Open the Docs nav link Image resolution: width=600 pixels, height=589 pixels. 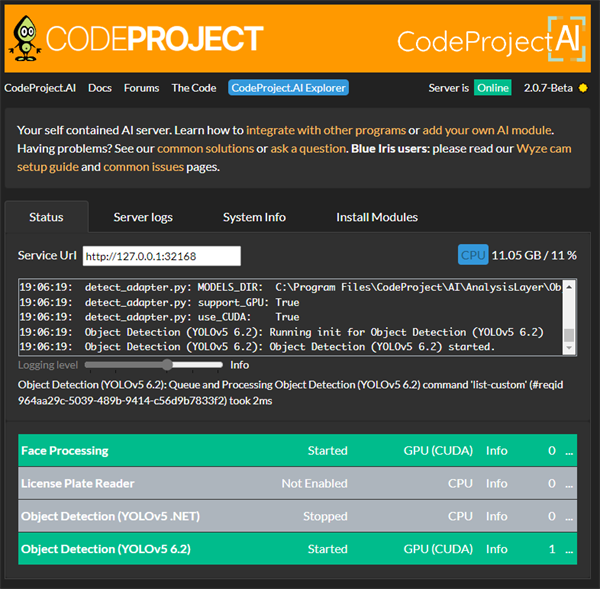point(100,88)
